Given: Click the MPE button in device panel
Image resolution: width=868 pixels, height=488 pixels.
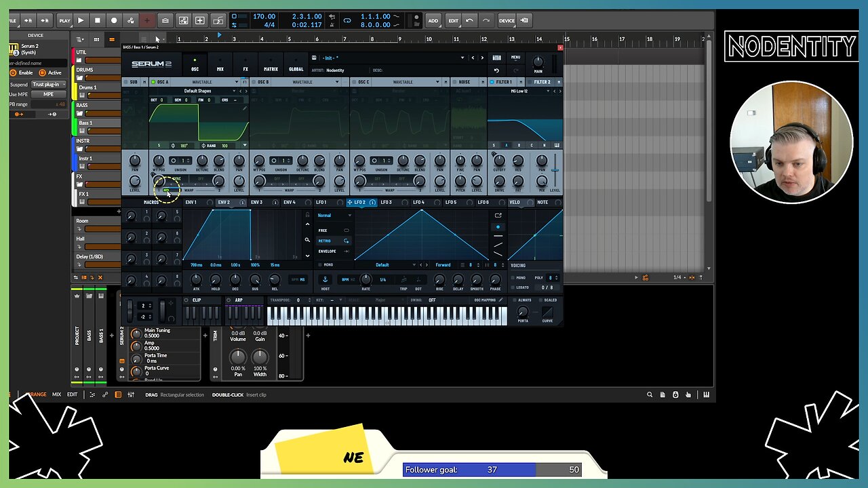Looking at the screenshot, I should point(48,94).
